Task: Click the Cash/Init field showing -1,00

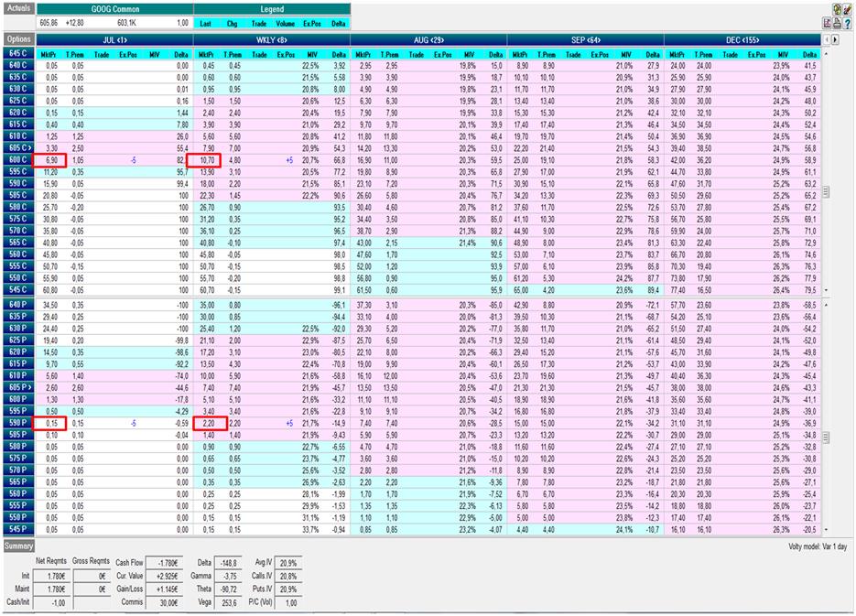Action: point(51,602)
